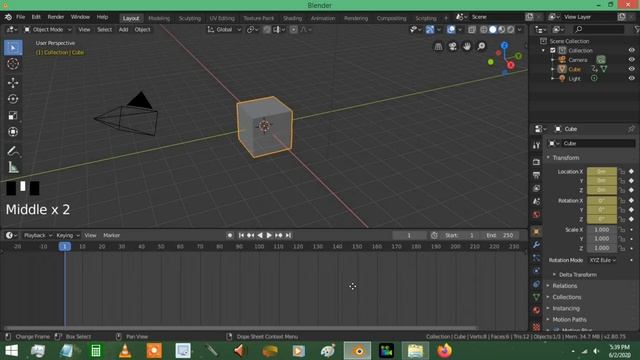This screenshot has width=640, height=360.
Task: Click the zoom magnifier icon in viewport
Action: [481, 46]
